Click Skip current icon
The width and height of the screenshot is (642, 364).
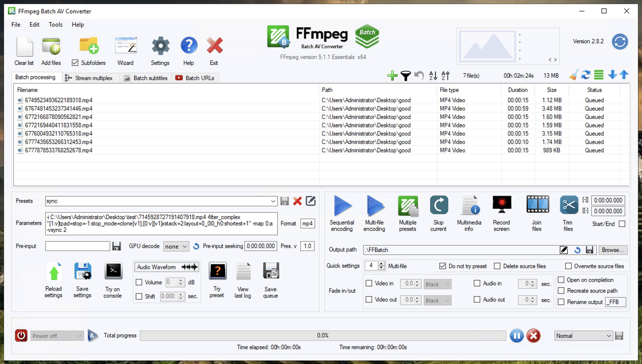439,205
